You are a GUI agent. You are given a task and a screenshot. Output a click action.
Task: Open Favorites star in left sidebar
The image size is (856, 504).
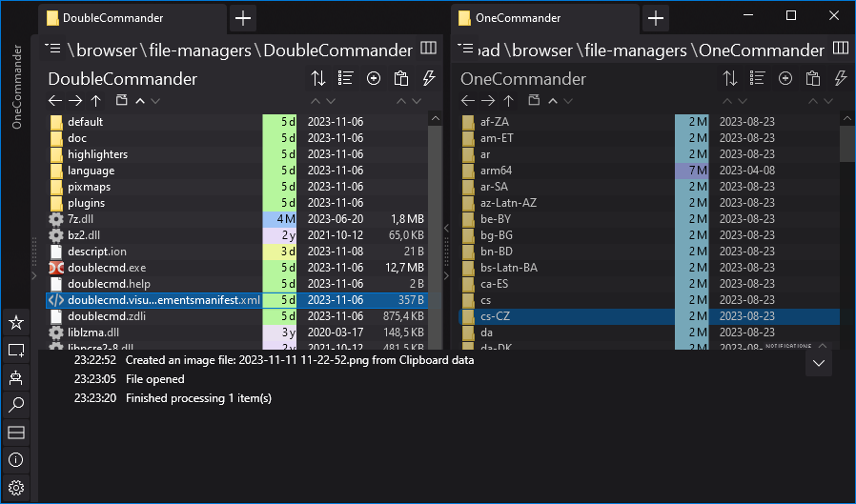point(15,323)
